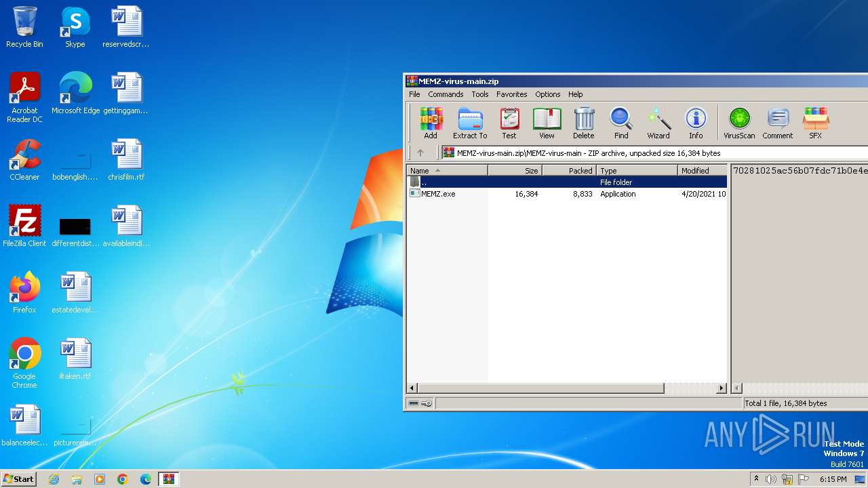The height and width of the screenshot is (488, 868).
Task: Select Microsoft Edge desktop shortcut
Action: point(75,94)
